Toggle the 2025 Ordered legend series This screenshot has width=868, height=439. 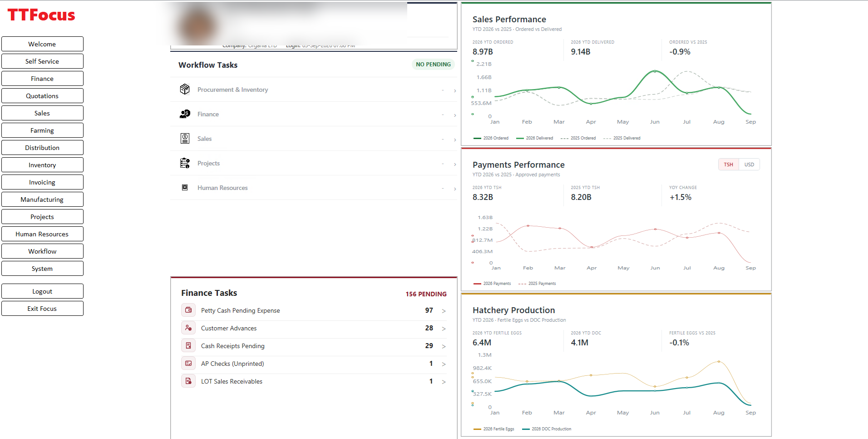(578, 138)
